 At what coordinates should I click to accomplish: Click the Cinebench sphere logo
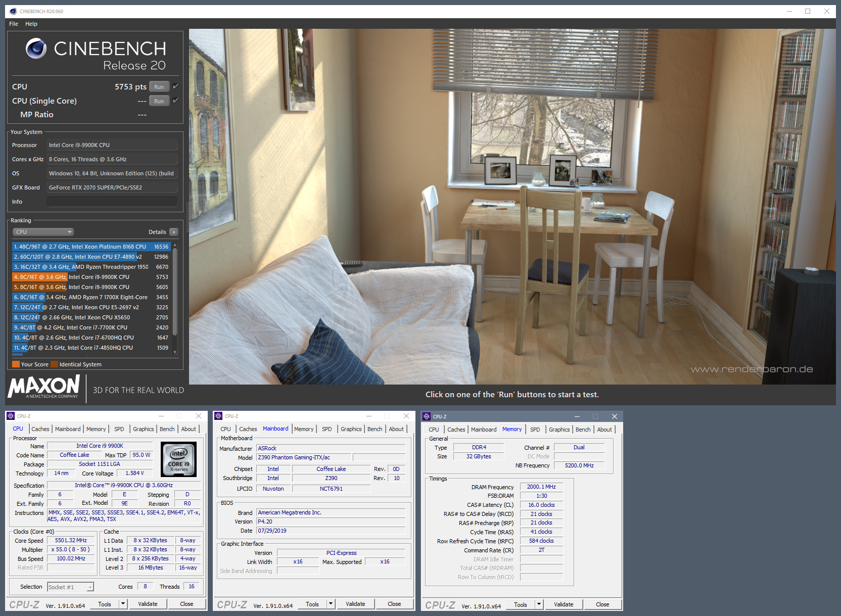[x=36, y=49]
